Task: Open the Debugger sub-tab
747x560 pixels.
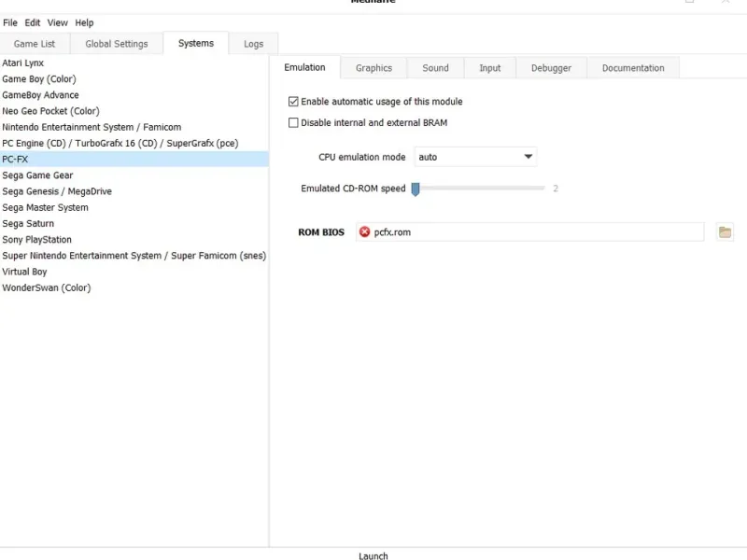Action: point(551,67)
